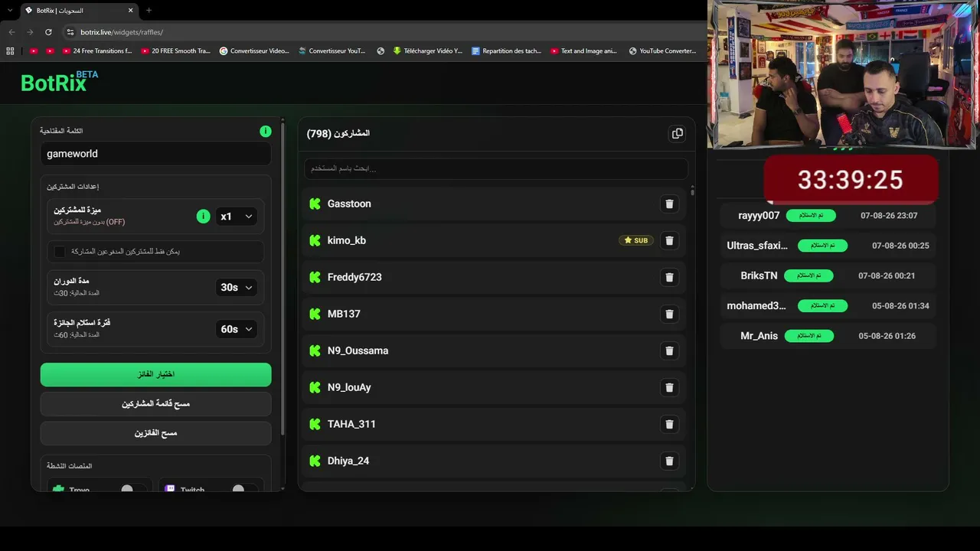Click the date 05-08-26 01:34
Screen dimensions: 980x551
900,306
